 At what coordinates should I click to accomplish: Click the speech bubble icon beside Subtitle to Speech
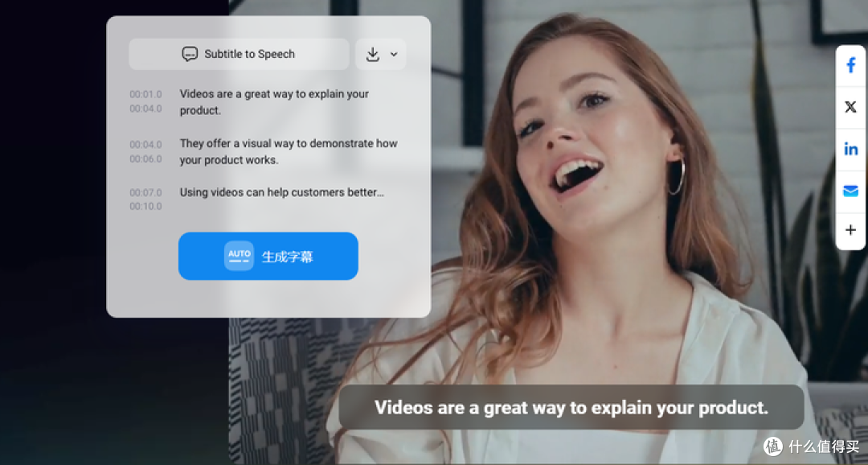point(190,54)
